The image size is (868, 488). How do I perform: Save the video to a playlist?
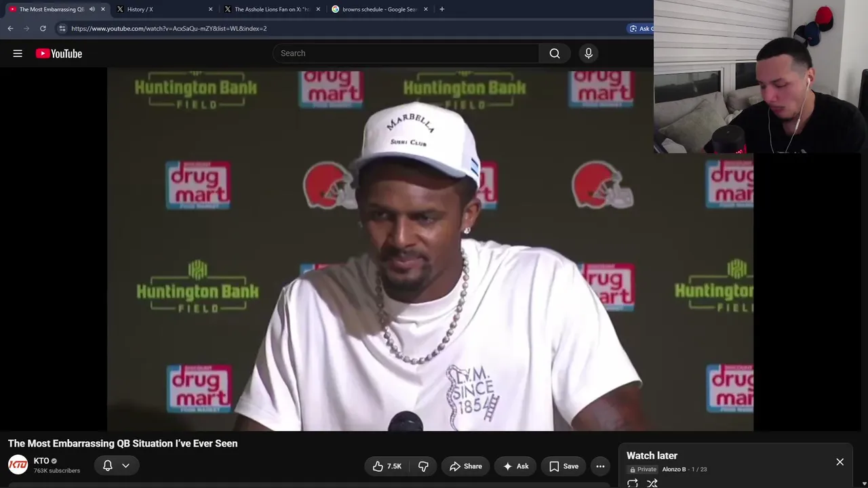click(x=564, y=466)
